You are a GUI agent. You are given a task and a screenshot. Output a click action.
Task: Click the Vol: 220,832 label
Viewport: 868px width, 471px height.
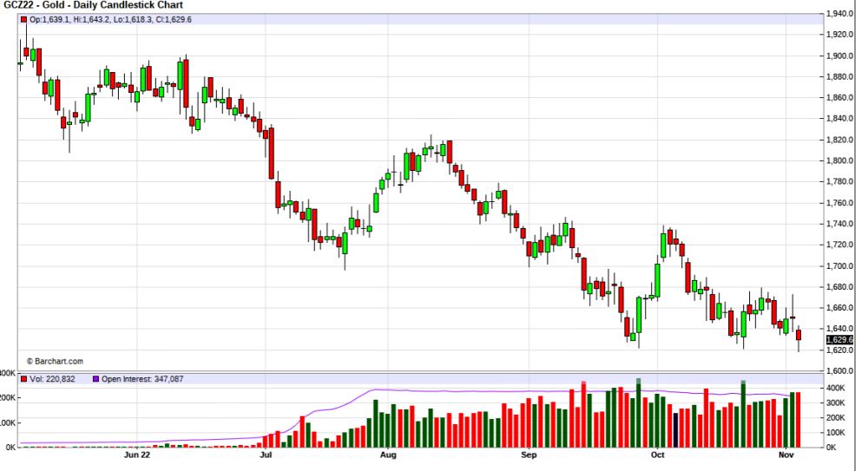pyautogui.click(x=53, y=379)
